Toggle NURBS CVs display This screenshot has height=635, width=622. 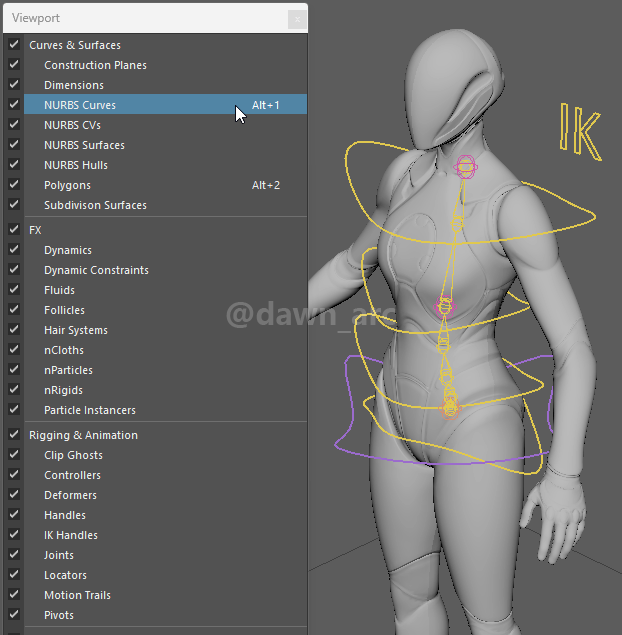pos(14,124)
